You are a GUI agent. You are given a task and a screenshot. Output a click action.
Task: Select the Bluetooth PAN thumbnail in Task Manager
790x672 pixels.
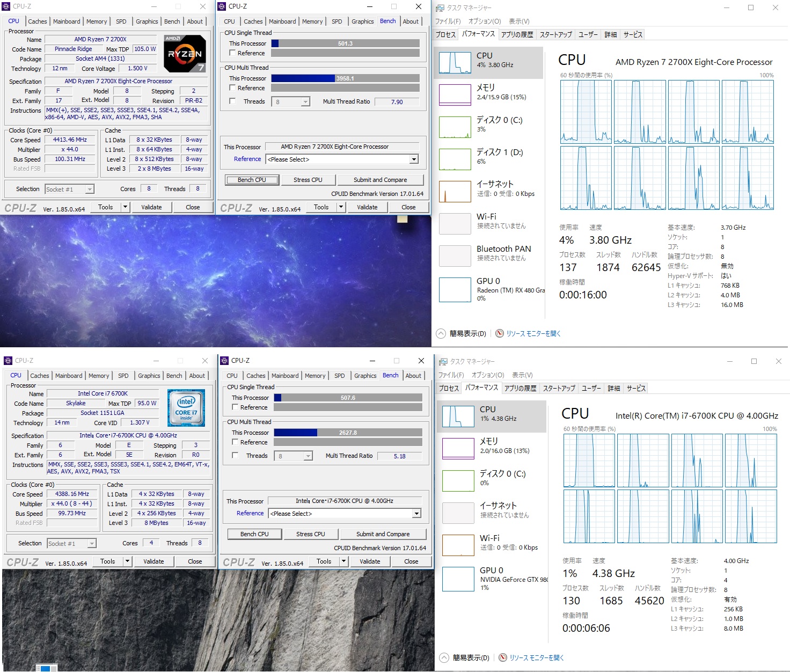455,256
